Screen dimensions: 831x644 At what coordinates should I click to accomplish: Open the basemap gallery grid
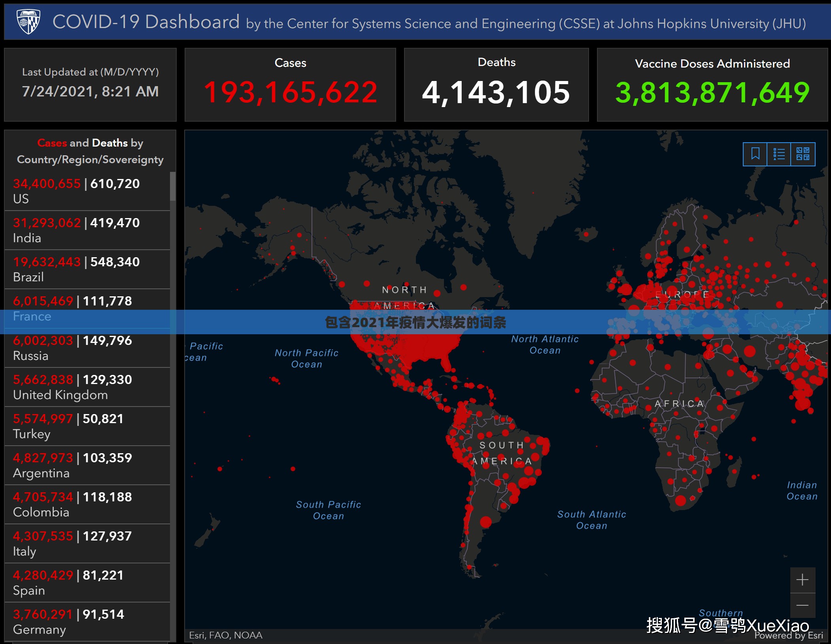(x=803, y=154)
